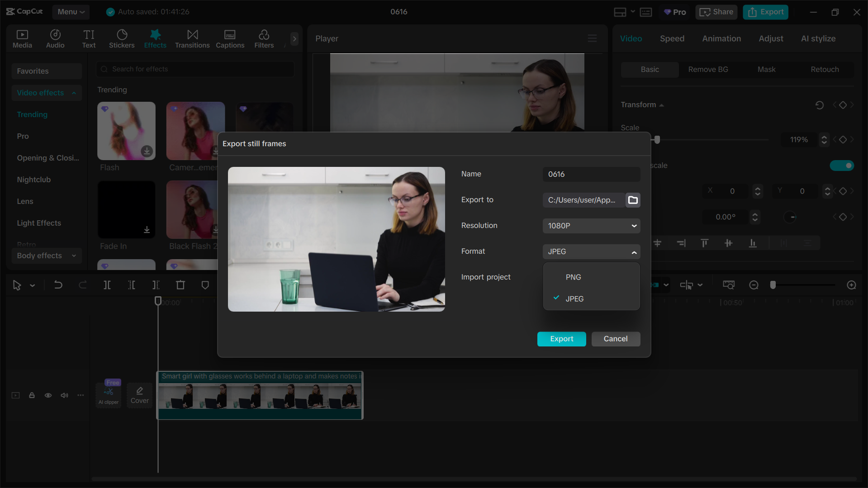
Task: Open the Remove BG tab
Action: 708,69
